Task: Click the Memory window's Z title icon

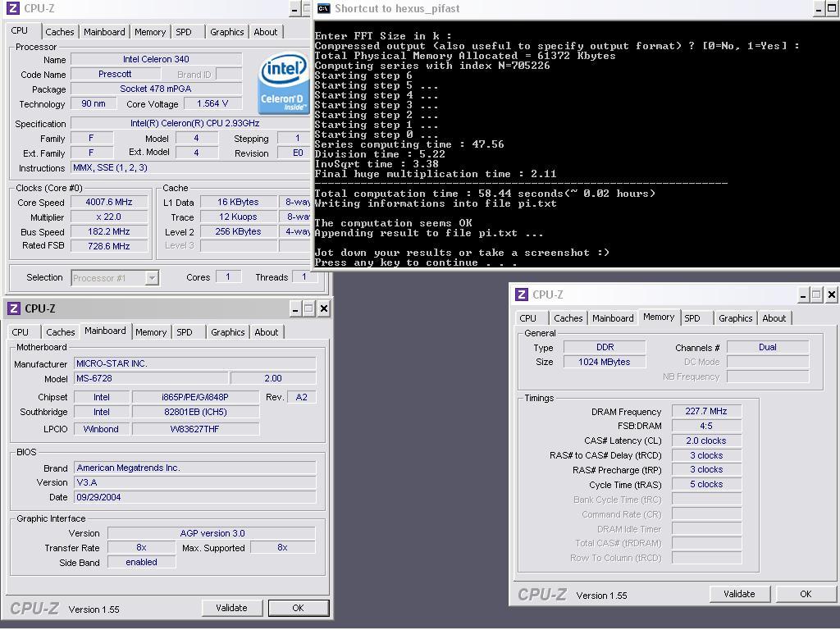Action: pos(521,294)
